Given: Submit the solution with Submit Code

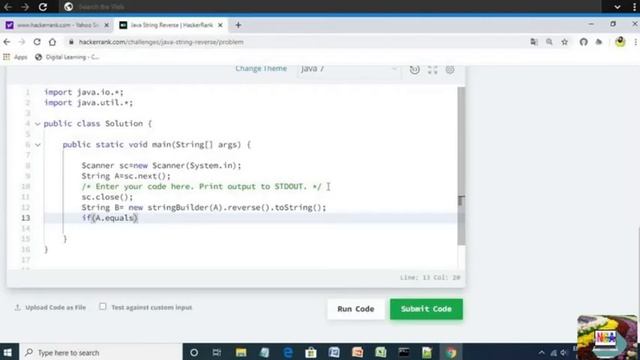Looking at the screenshot, I should click(426, 309).
